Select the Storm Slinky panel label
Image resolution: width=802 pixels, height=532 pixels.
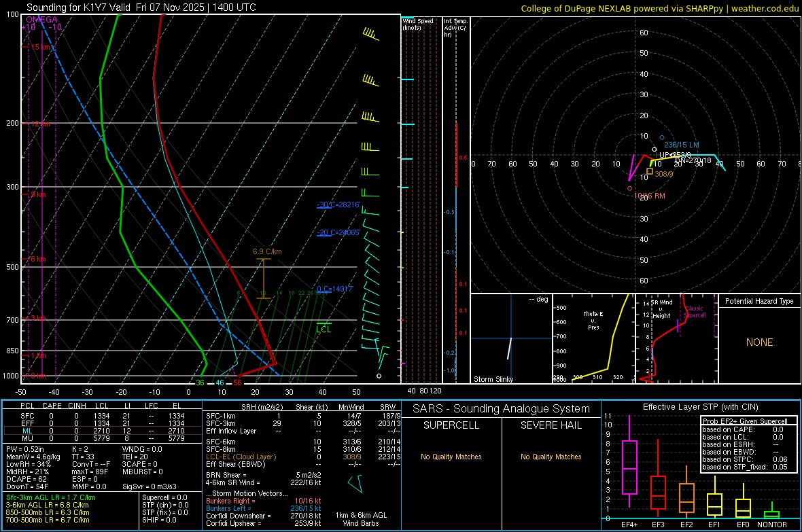(493, 379)
